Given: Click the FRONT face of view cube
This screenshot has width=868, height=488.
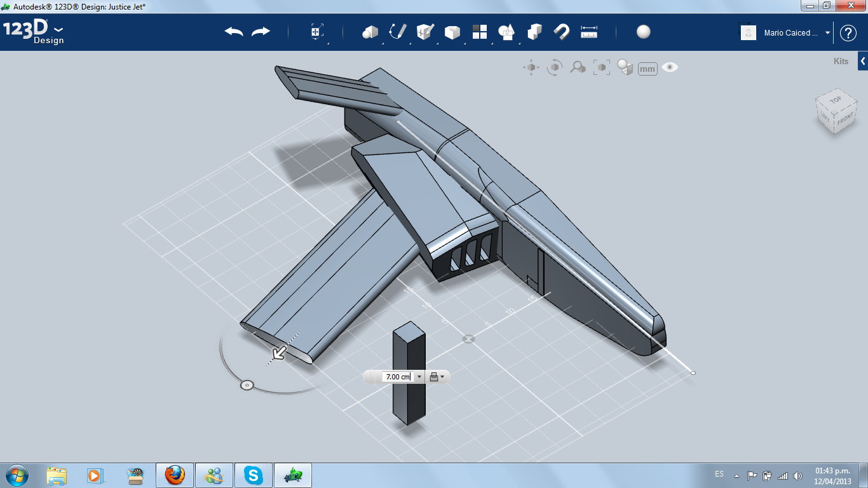Looking at the screenshot, I should pyautogui.click(x=844, y=120).
